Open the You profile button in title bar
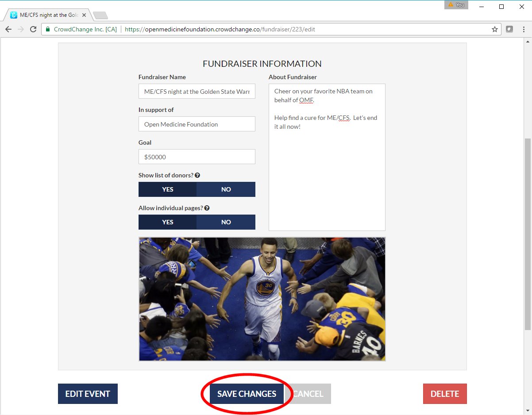Image resolution: width=532 pixels, height=415 pixels. point(456,5)
